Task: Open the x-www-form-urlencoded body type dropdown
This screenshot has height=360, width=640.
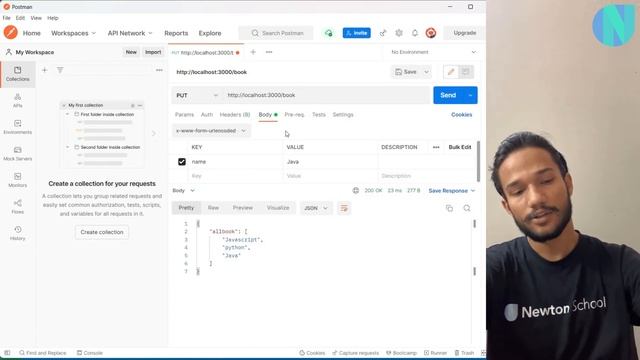Action: pyautogui.click(x=211, y=131)
